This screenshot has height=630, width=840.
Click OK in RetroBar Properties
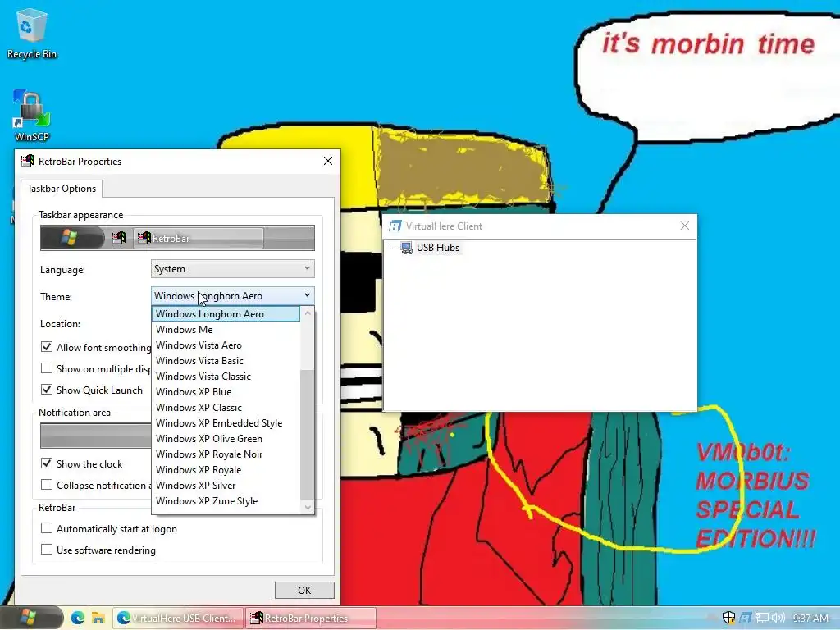coord(304,590)
